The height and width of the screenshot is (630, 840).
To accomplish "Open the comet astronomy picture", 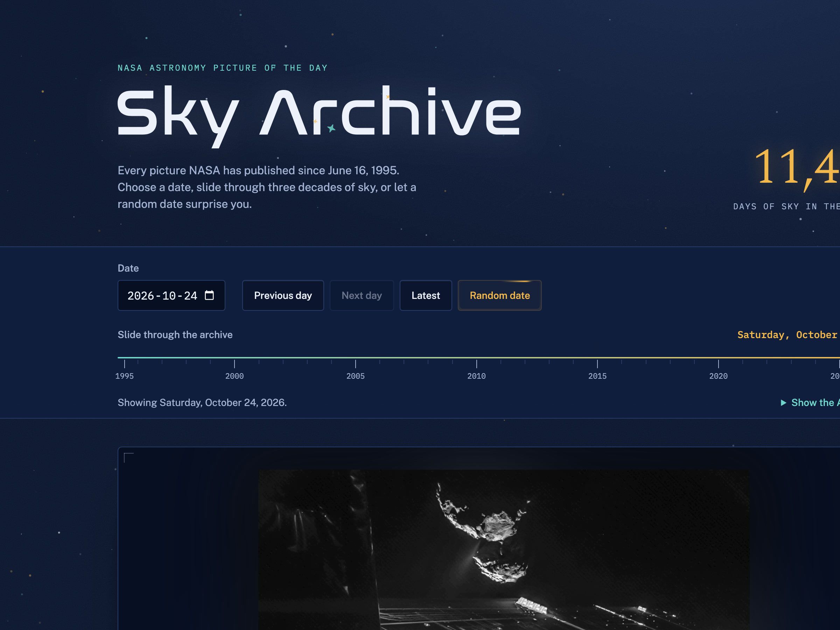I will click(x=504, y=550).
